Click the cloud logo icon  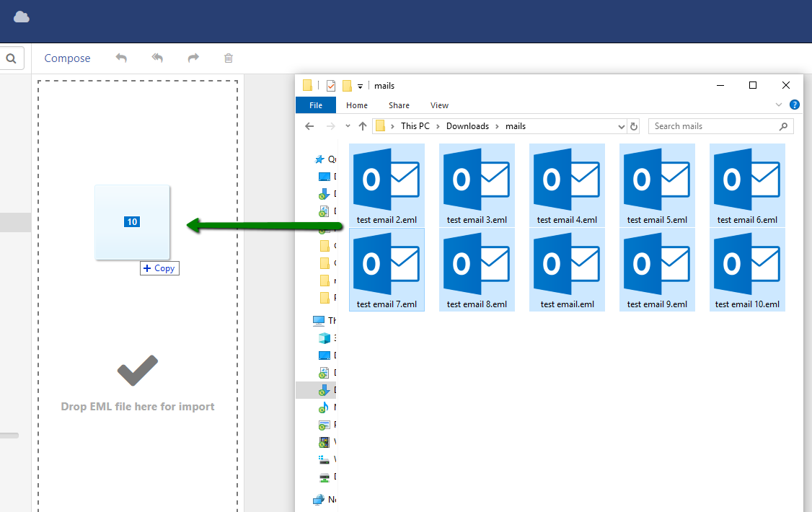[21, 17]
